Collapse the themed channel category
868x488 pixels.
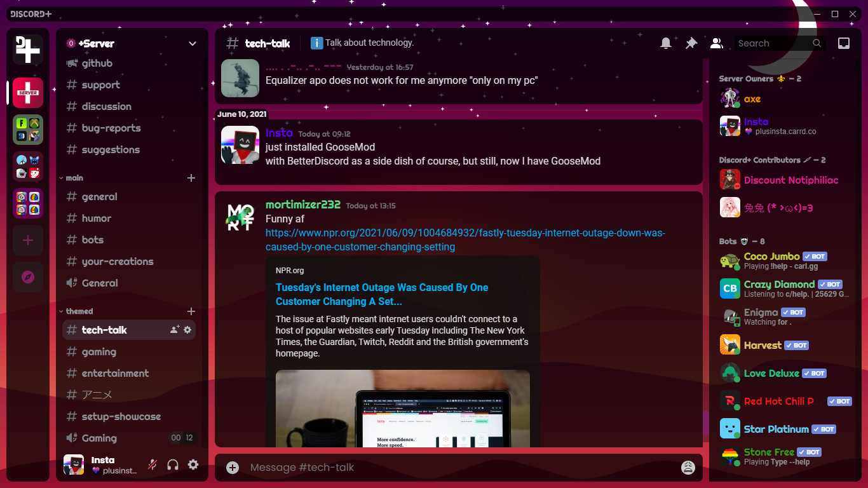pyautogui.click(x=61, y=311)
